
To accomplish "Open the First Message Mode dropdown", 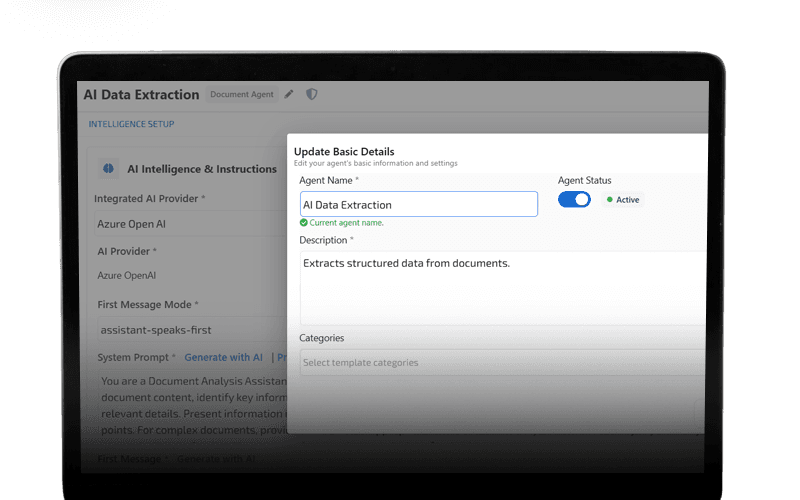I will point(190,330).
